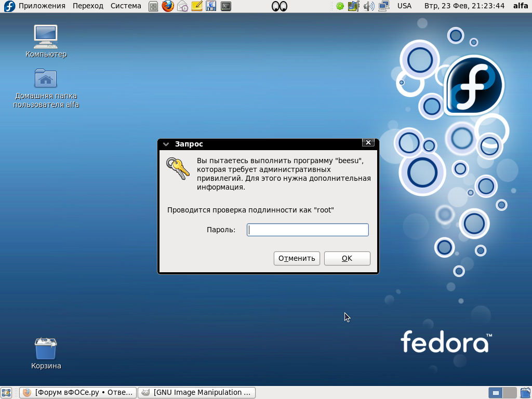
Task: Click the show desktop button in the bottom panel
Action: [x=7, y=392]
